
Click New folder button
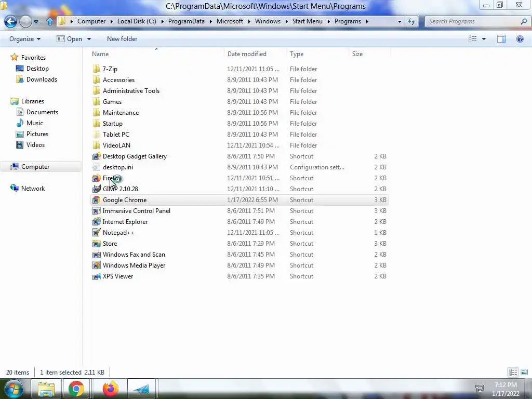122,39
